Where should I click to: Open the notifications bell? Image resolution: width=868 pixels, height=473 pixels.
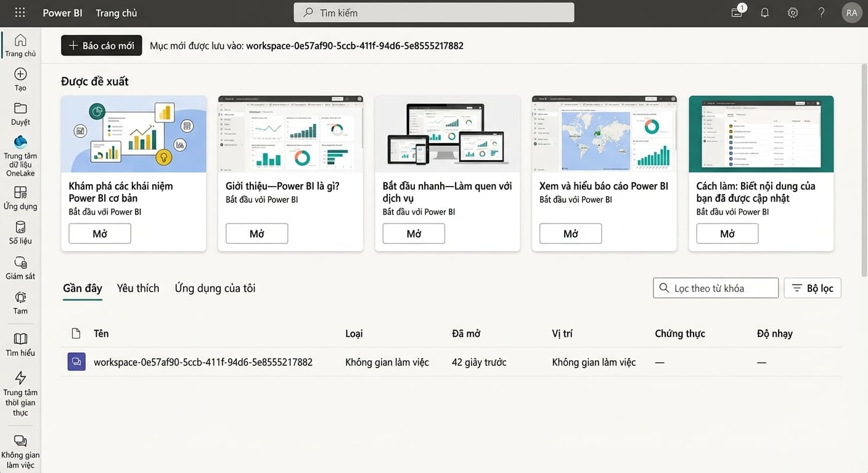click(764, 12)
